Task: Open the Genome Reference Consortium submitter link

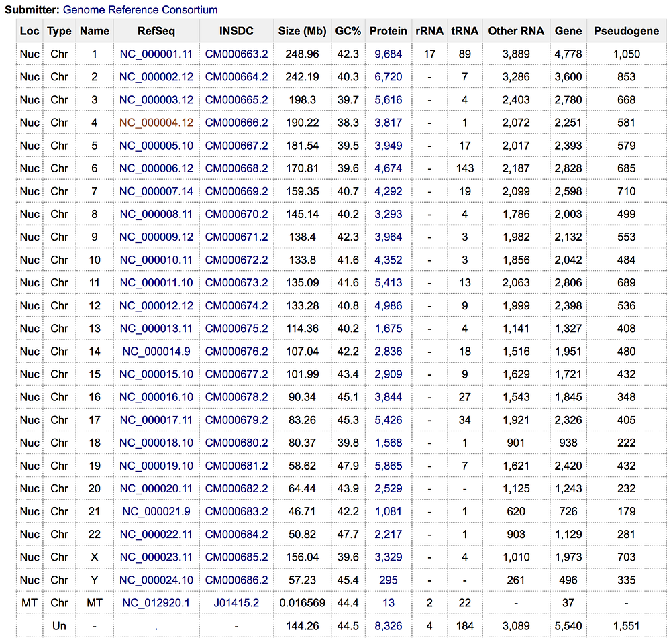Action: click(x=140, y=10)
